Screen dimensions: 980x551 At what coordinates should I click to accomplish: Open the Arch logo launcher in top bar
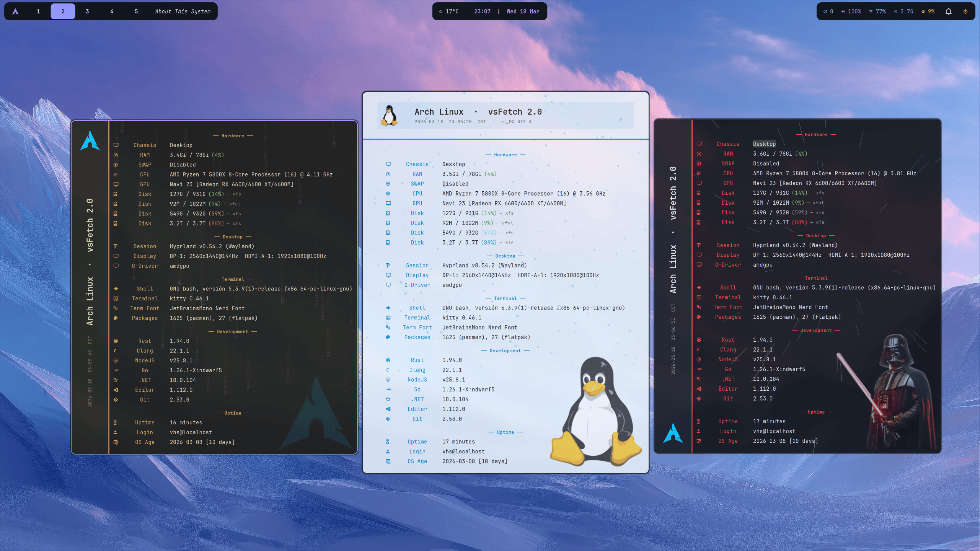click(x=15, y=11)
